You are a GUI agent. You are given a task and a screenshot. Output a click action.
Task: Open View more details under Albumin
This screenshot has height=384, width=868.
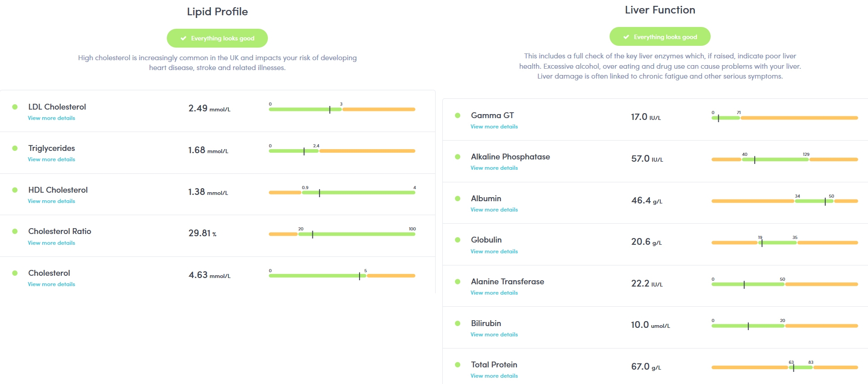click(494, 210)
